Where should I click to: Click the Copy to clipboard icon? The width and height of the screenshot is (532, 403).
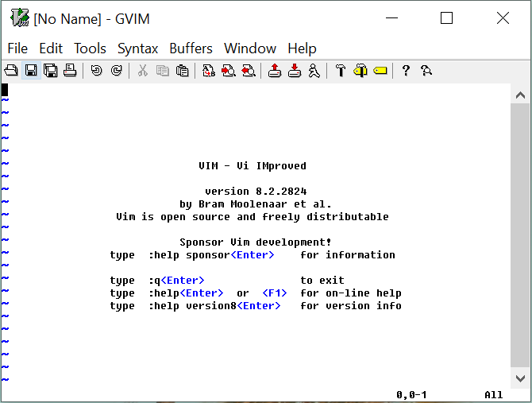click(x=163, y=71)
